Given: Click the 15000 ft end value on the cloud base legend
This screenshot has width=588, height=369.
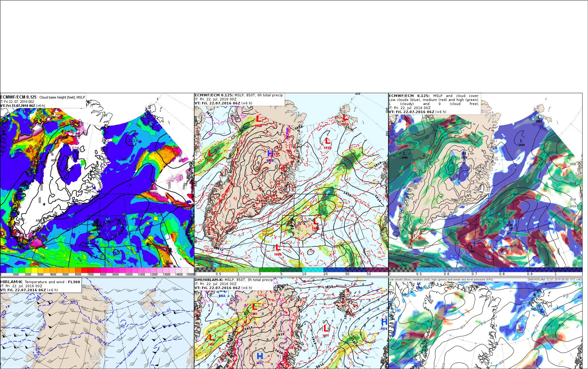Looking at the screenshot, I should 190,275.
